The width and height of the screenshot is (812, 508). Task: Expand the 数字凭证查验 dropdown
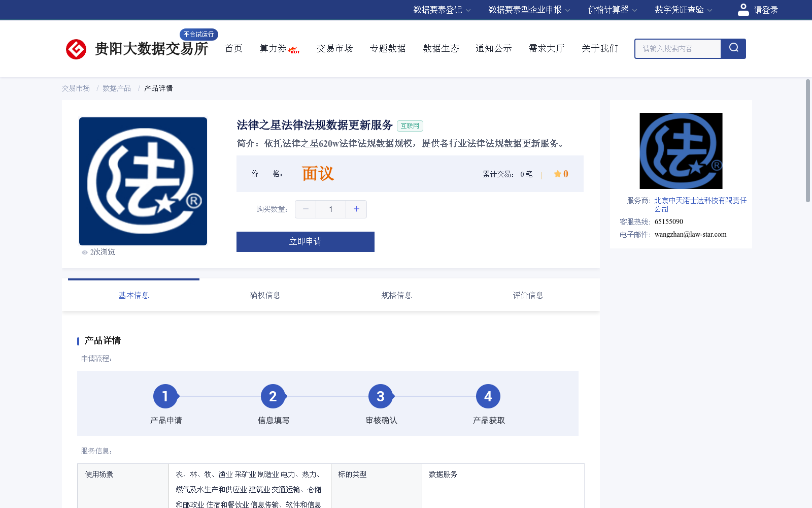point(684,10)
